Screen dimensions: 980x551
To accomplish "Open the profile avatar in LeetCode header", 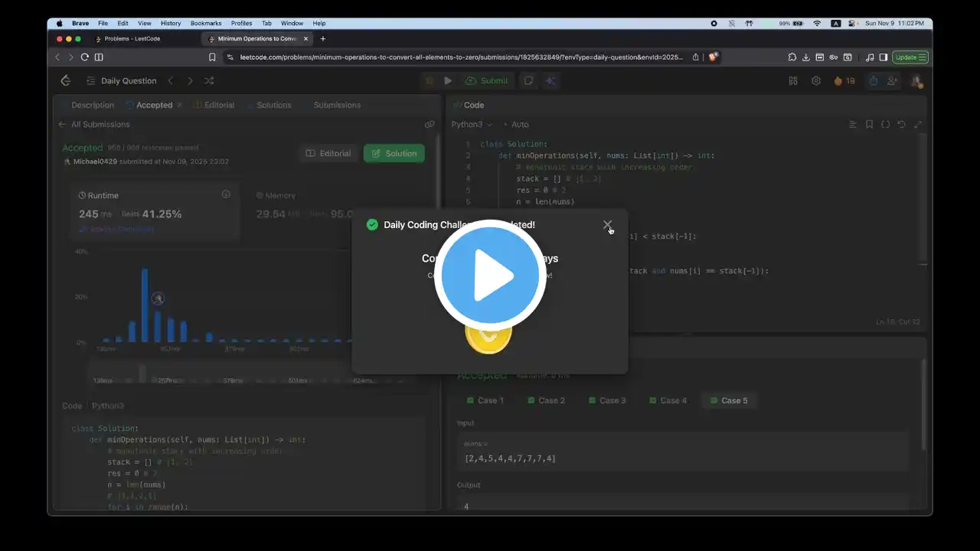I will [916, 80].
